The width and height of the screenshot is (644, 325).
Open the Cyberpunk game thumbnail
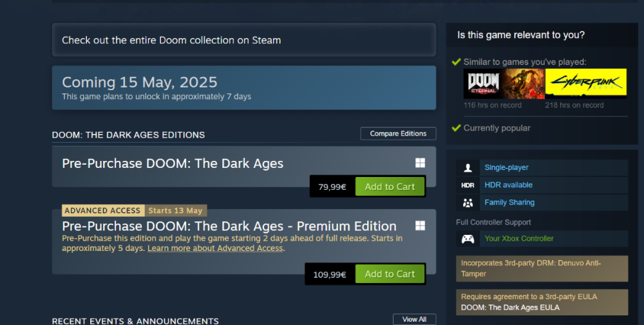[585, 84]
